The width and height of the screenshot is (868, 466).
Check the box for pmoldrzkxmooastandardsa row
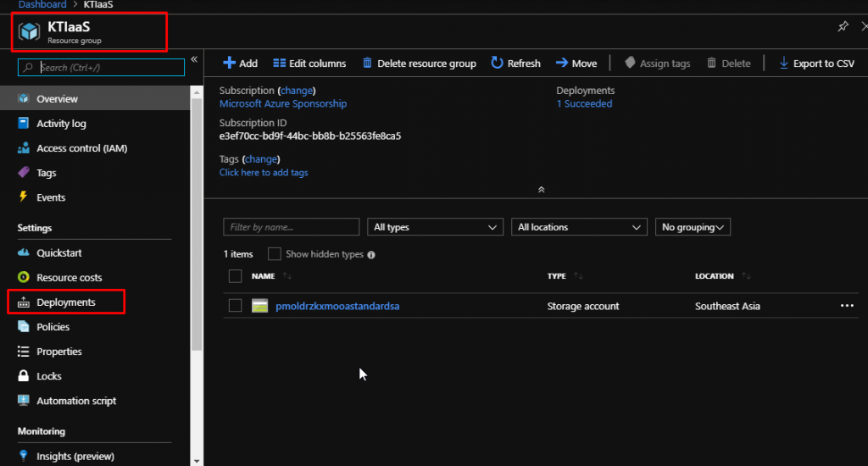(236, 306)
